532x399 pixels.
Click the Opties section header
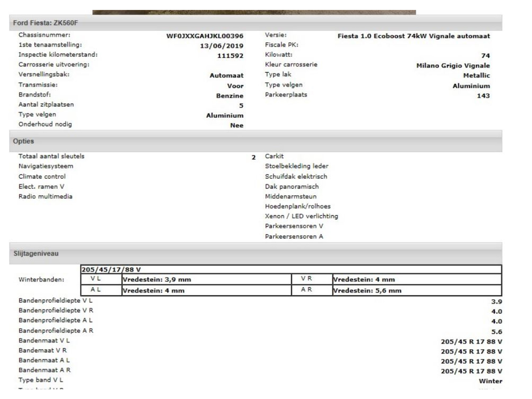(x=255, y=141)
